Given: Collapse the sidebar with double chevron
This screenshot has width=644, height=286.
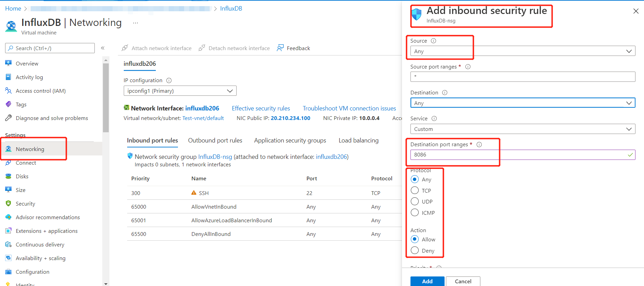Looking at the screenshot, I should click(103, 48).
